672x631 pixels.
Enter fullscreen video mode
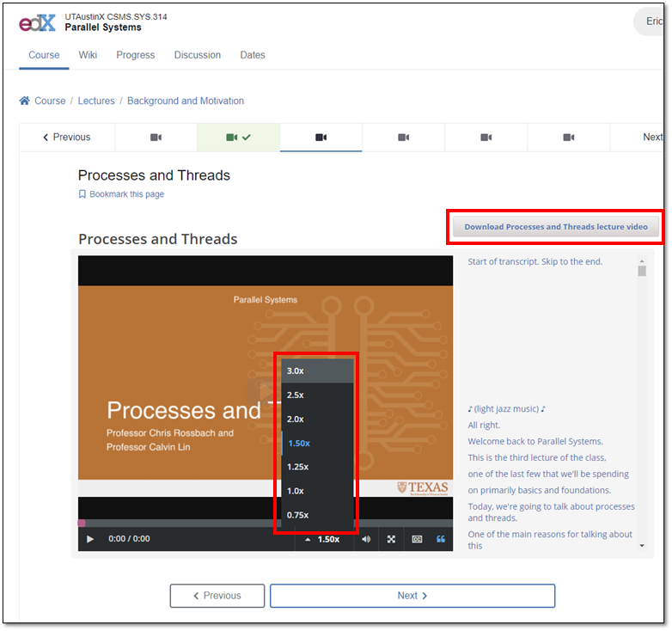point(391,539)
